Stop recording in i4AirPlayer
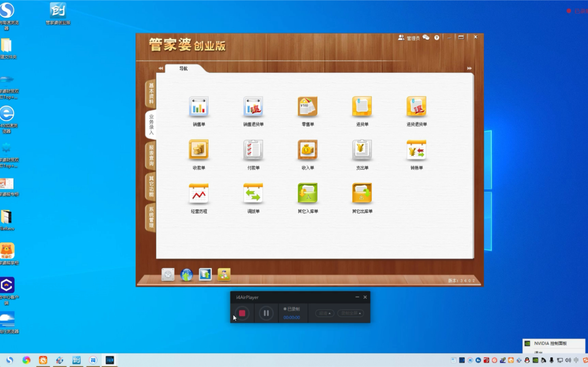The height and width of the screenshot is (367, 588). point(242,313)
